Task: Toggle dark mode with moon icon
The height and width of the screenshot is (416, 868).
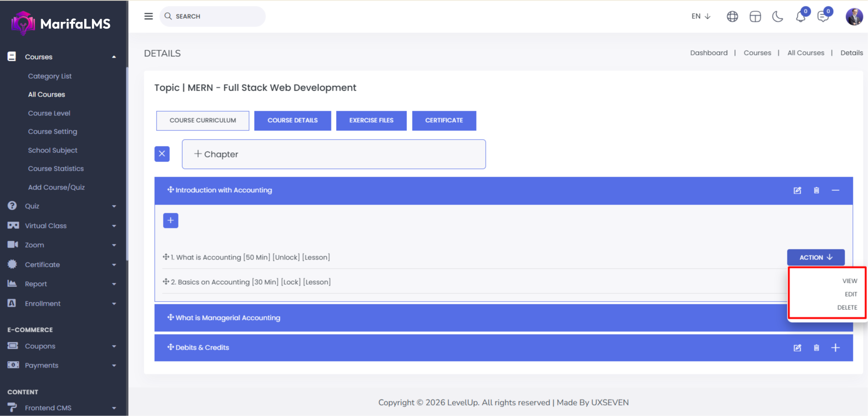Action: tap(777, 17)
